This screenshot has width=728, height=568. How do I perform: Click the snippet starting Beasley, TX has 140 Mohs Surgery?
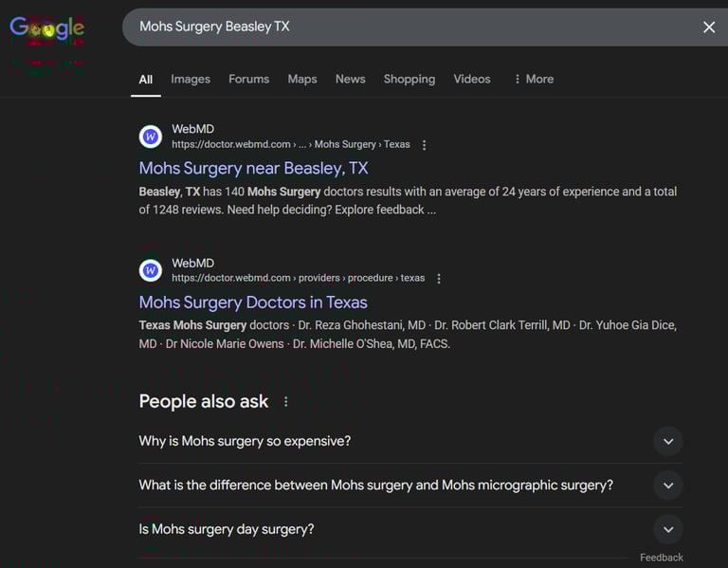[408, 201]
